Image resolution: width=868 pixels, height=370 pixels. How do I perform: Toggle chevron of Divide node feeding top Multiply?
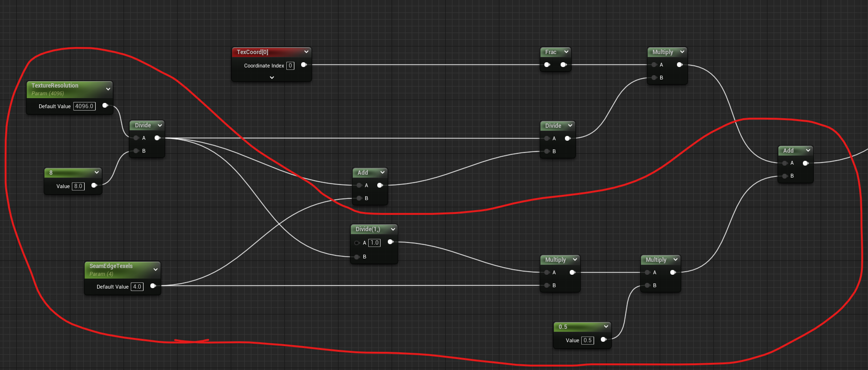[570, 125]
